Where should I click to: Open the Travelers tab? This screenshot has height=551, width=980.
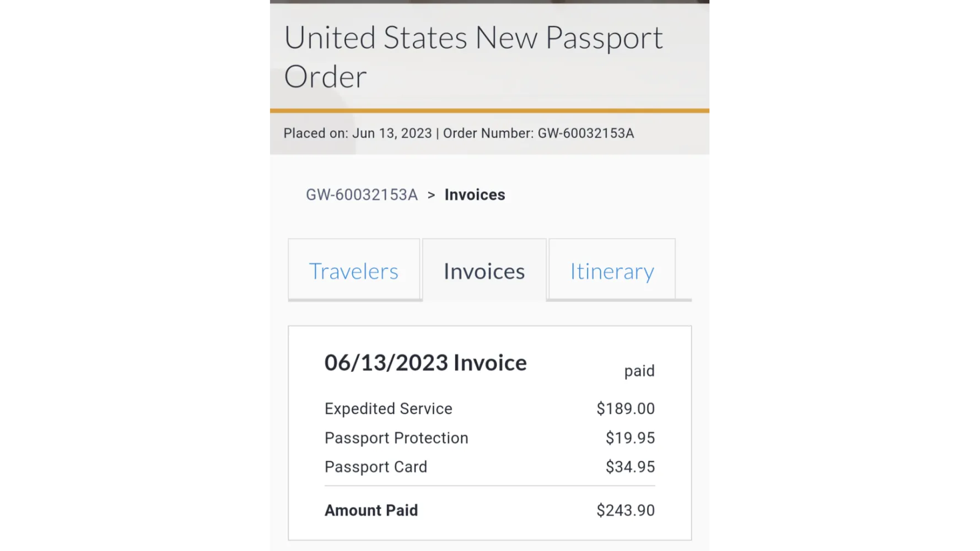point(354,270)
